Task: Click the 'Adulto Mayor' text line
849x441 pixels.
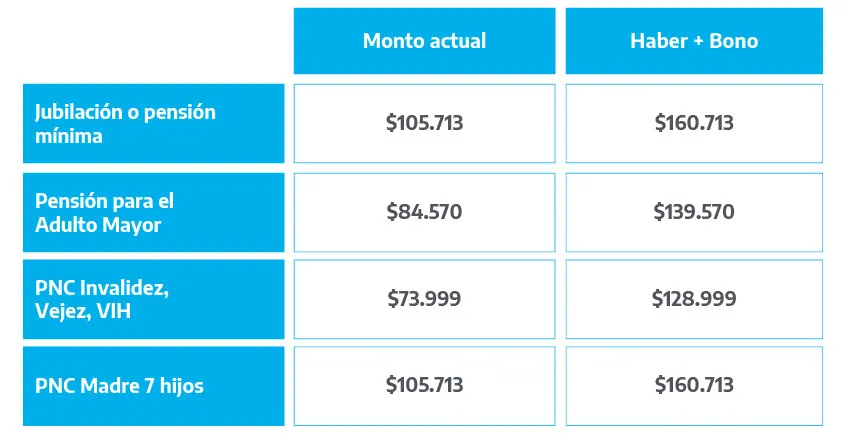Action: (98, 225)
